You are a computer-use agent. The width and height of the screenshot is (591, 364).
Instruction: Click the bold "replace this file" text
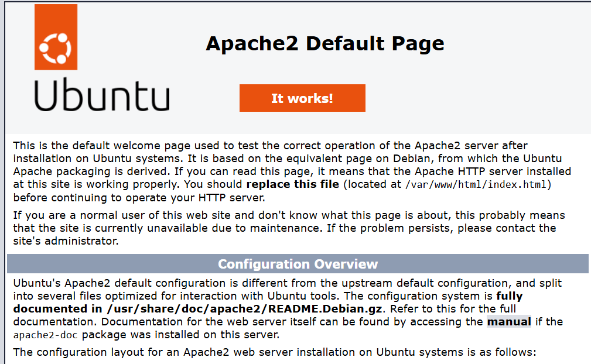point(292,184)
